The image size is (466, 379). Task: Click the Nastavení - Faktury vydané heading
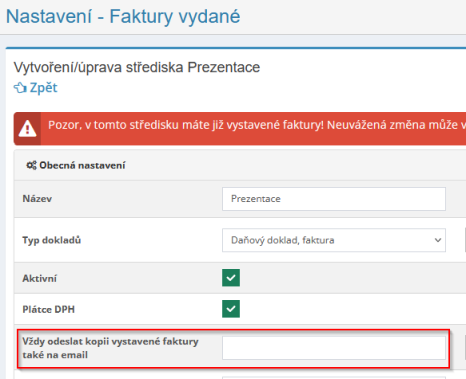click(x=123, y=16)
